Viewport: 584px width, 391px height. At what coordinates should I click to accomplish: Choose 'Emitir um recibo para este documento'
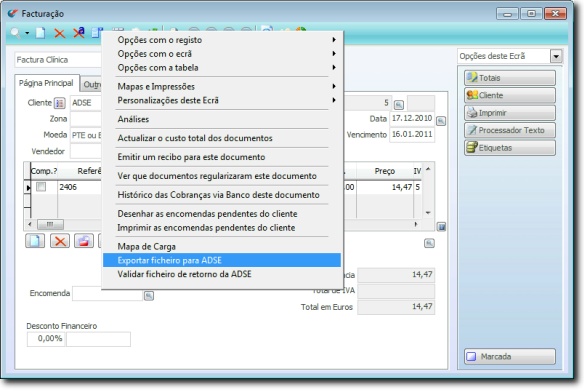pyautogui.click(x=222, y=157)
